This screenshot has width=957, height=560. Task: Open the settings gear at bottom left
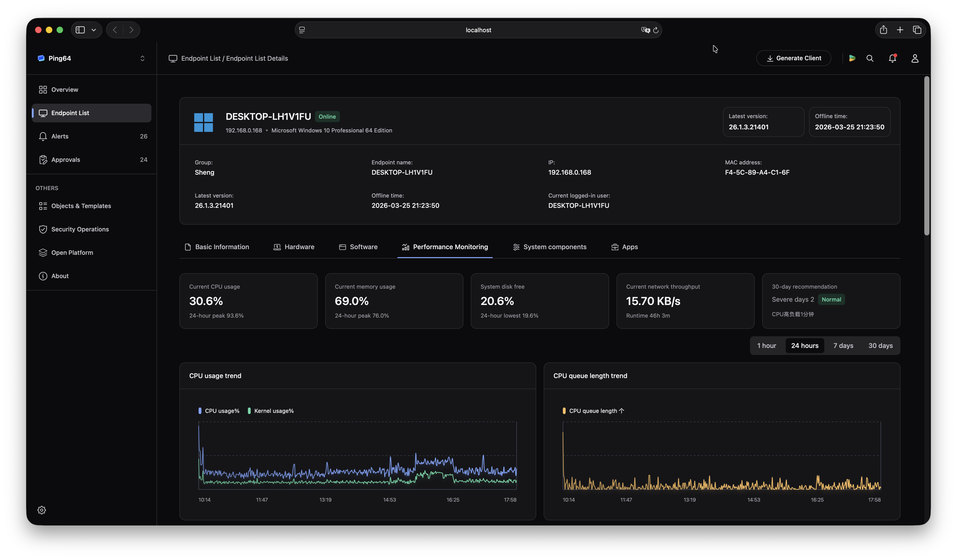41,510
